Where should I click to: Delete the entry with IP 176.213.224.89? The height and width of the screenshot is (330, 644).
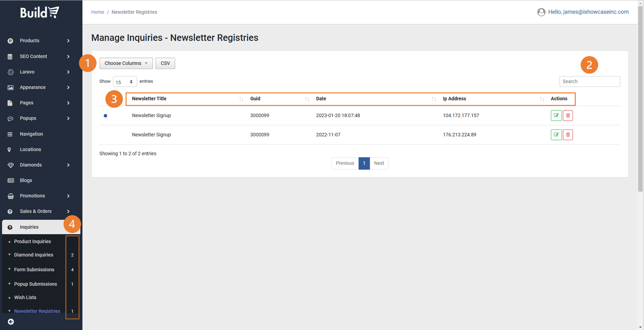(x=568, y=135)
